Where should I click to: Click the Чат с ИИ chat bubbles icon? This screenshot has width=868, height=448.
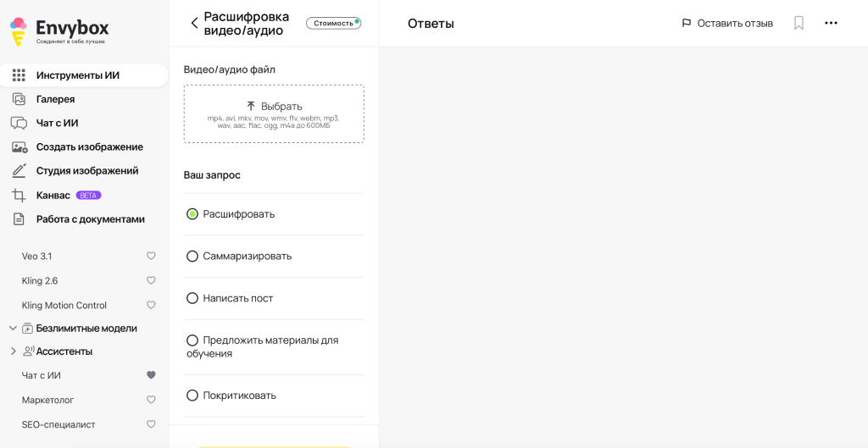19,124
